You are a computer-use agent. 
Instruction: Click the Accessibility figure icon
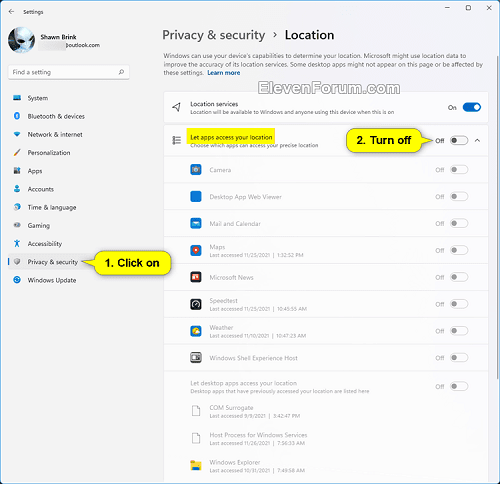(x=17, y=244)
